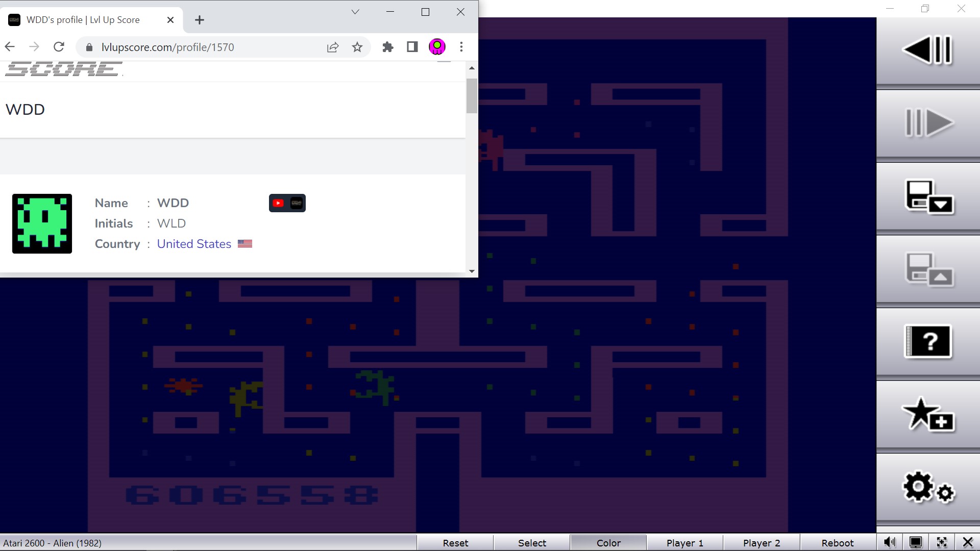
Task: Click the add favorite star icon
Action: pyautogui.click(x=928, y=414)
